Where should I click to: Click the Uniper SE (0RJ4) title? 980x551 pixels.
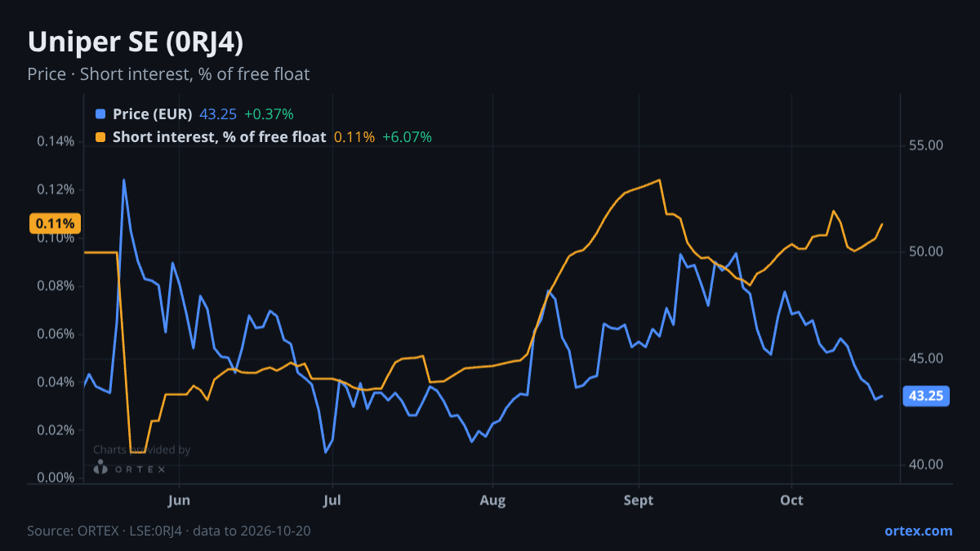pyautogui.click(x=135, y=42)
